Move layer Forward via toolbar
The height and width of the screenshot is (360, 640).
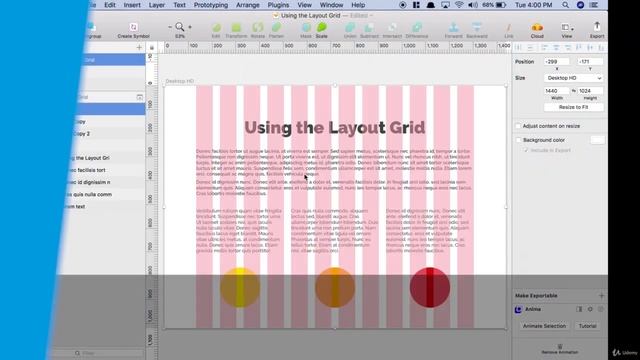(453, 27)
